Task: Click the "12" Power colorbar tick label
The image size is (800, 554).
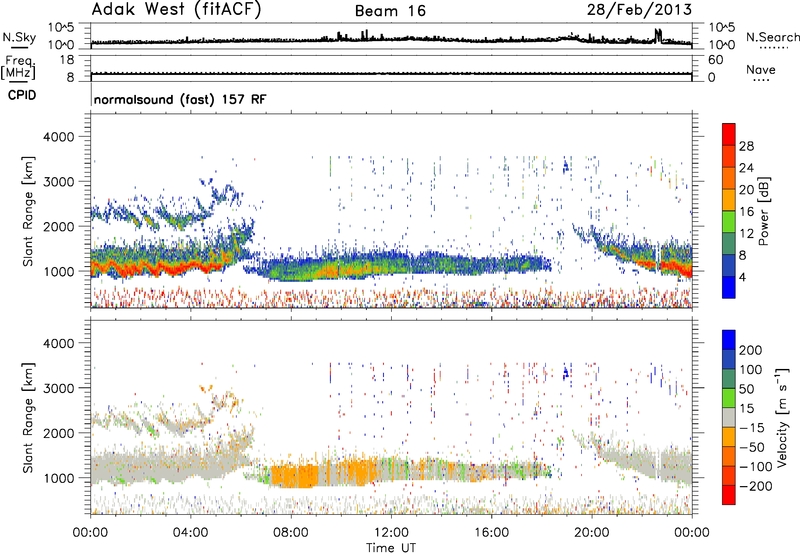Action: click(746, 234)
